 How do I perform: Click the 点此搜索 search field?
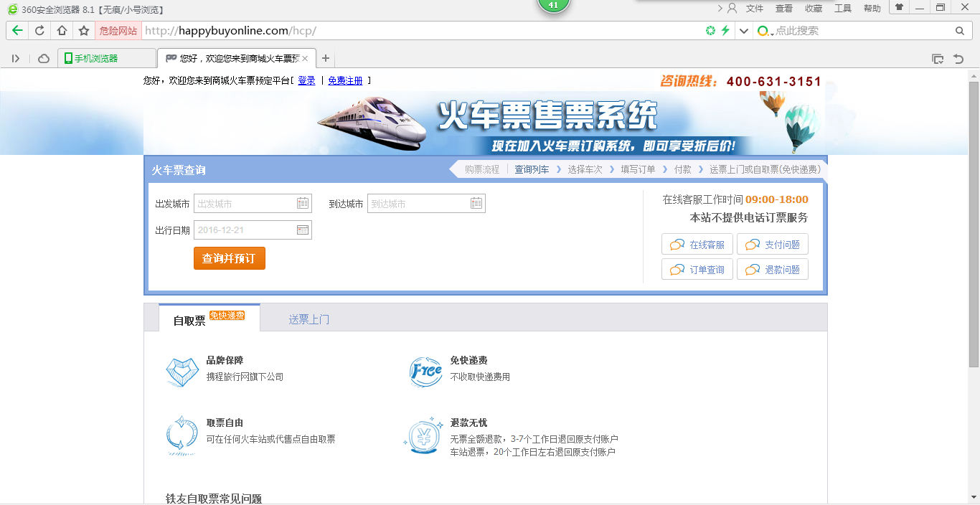click(861, 31)
